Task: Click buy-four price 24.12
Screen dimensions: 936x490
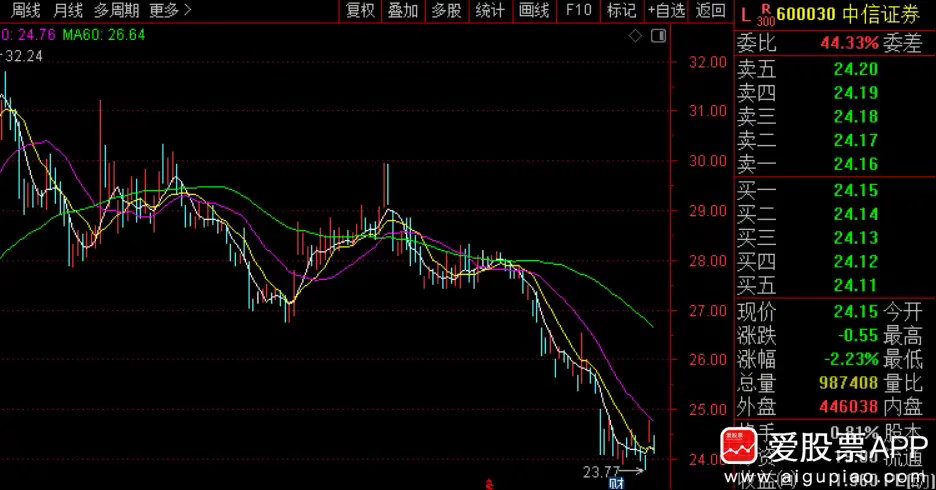Action: 856,262
